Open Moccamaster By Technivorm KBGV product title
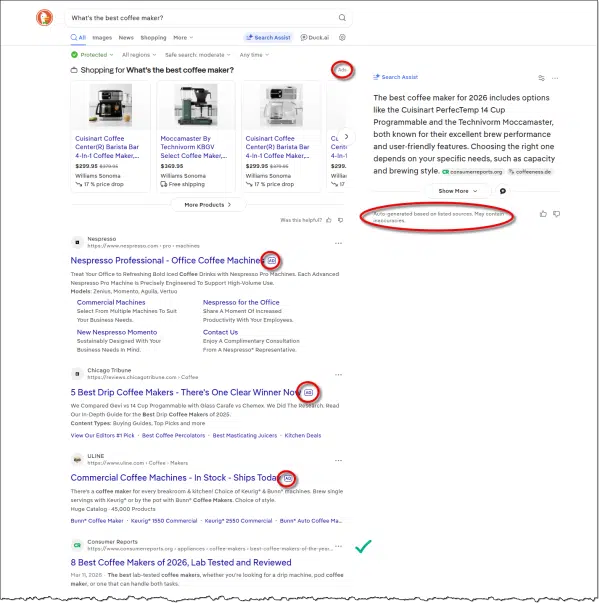Screen dimensions: 600x605 tap(194, 147)
